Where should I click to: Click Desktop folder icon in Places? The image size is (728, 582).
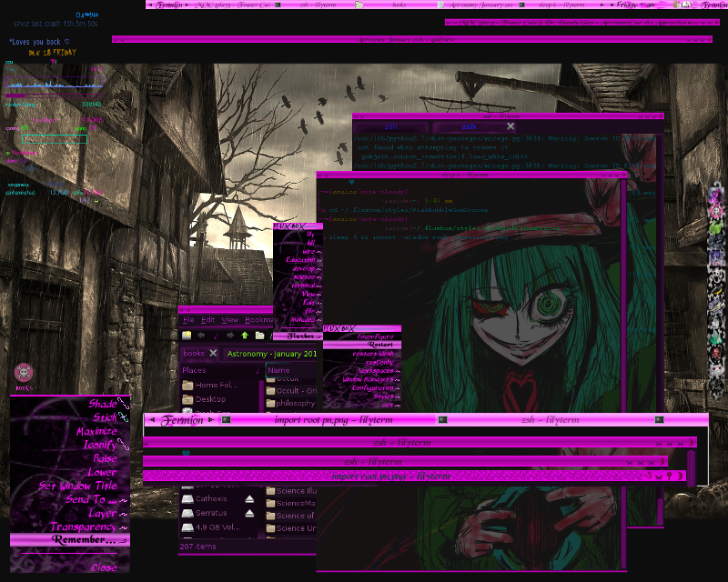(187, 399)
